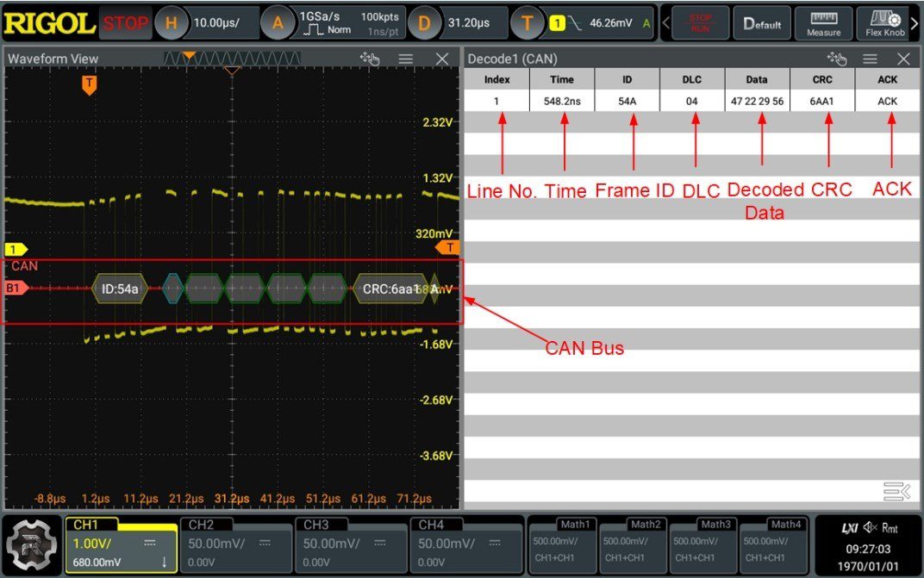Click the RIGOL logo in top-left
This screenshot has height=578, width=924.
coord(49,23)
